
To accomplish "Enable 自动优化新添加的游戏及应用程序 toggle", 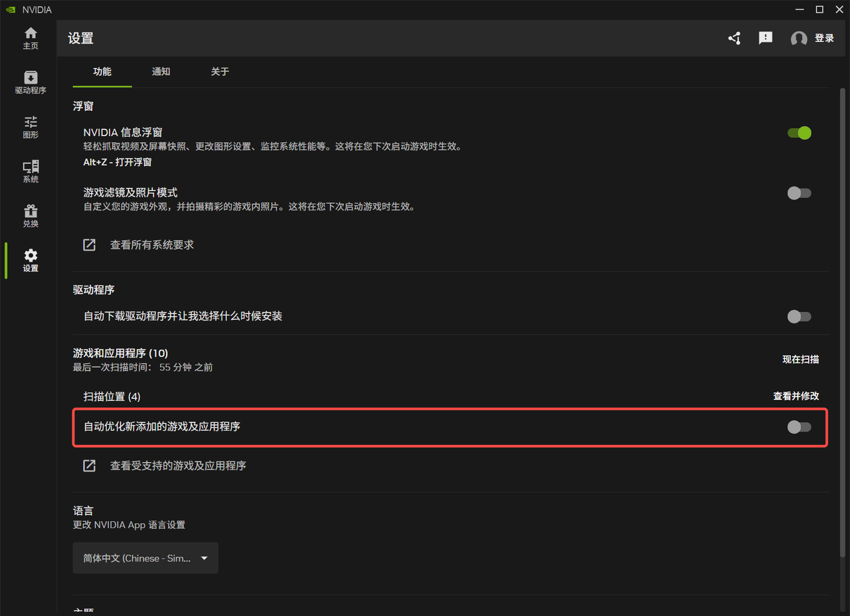I will [x=799, y=427].
